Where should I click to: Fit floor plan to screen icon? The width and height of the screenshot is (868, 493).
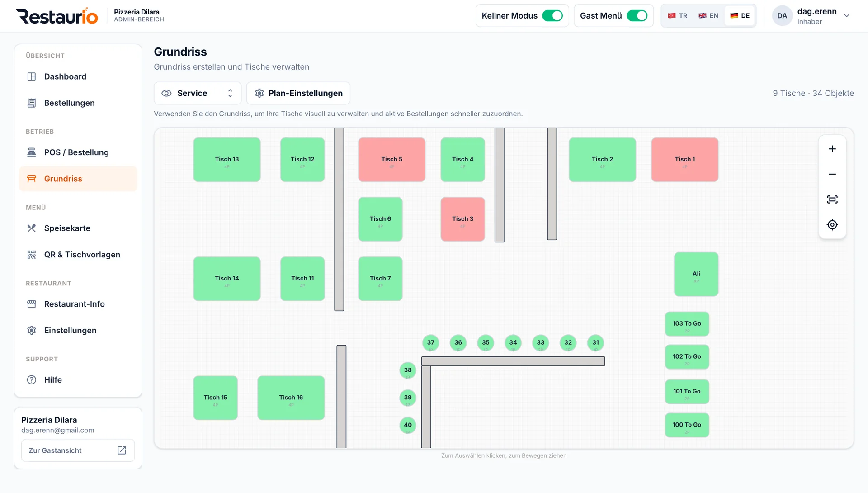tap(832, 199)
